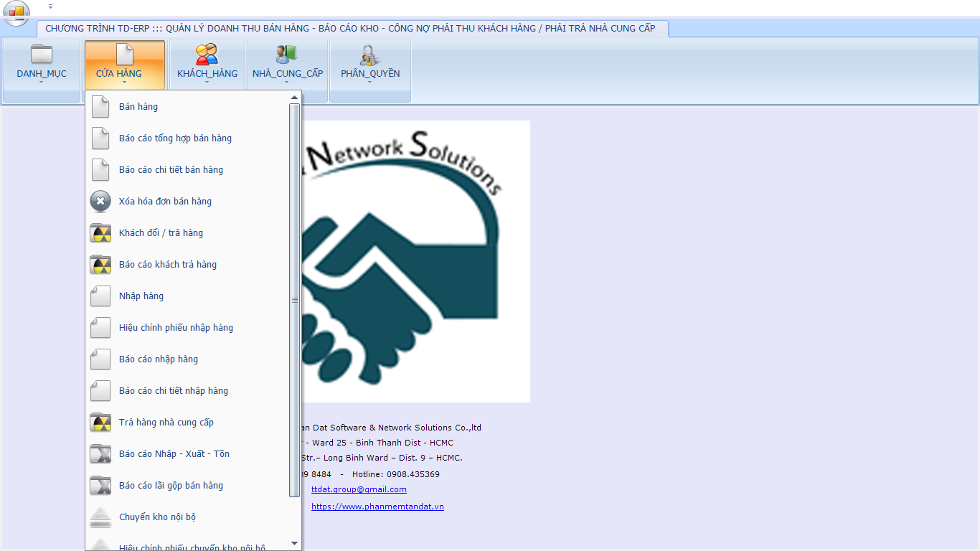Click the Xóa hóa đơn bán hàng delete icon

(x=100, y=202)
